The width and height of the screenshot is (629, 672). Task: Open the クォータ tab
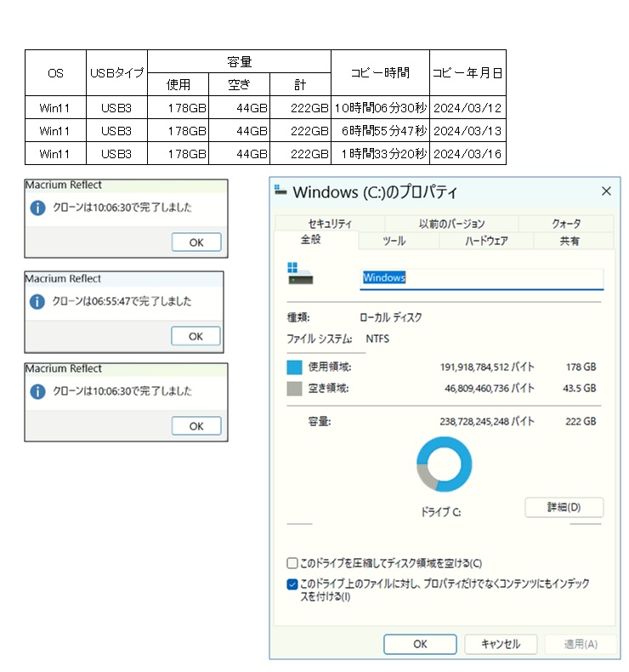click(566, 223)
